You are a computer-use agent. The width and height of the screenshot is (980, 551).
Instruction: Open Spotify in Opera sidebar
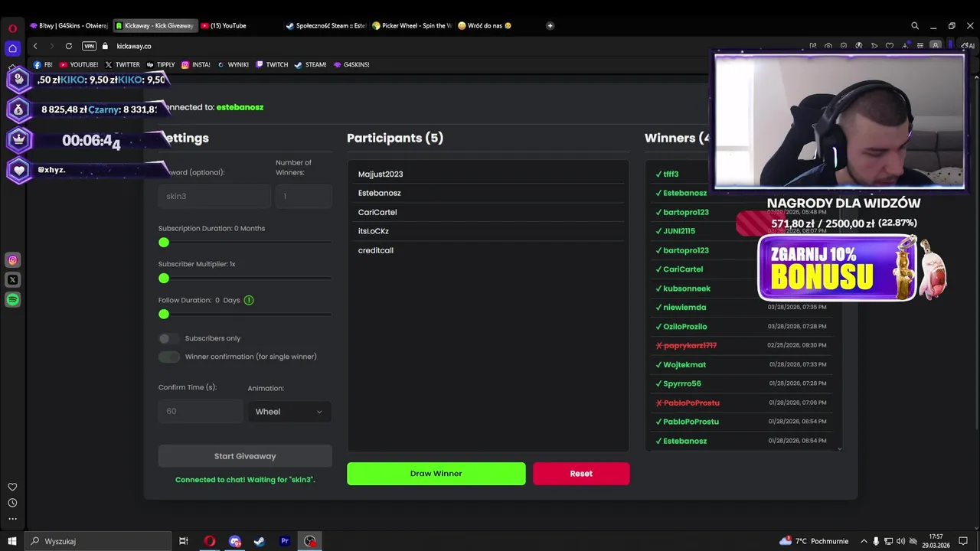point(12,300)
